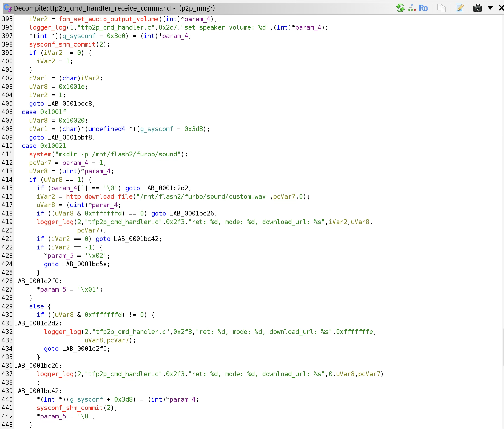Click the system call on line 411
The width and height of the screenshot is (504, 429).
(x=40, y=154)
